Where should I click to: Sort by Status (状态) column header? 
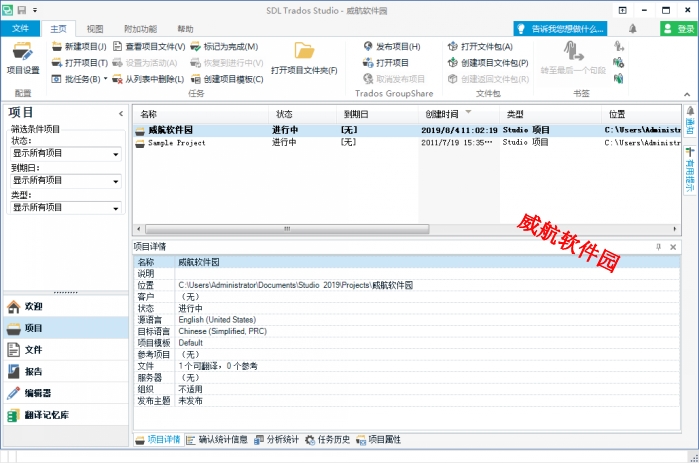[x=302, y=115]
